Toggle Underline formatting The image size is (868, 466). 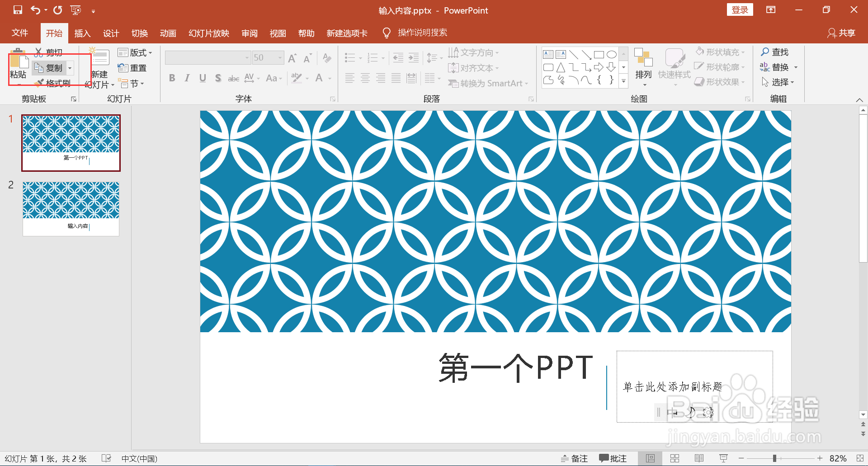(x=203, y=78)
